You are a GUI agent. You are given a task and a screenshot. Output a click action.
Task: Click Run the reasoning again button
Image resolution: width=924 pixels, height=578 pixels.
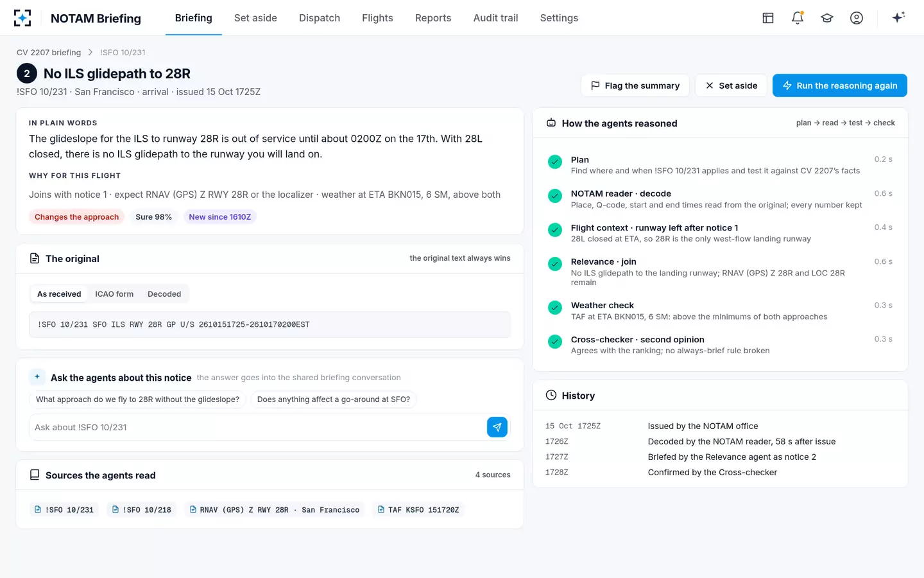click(840, 85)
